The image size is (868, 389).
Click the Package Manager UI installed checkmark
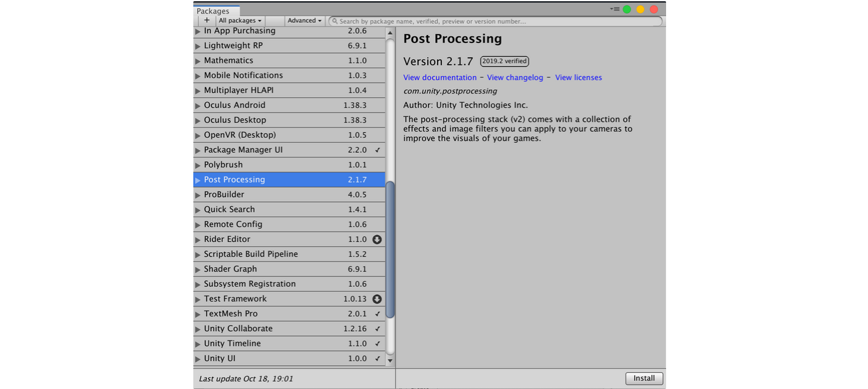point(377,150)
